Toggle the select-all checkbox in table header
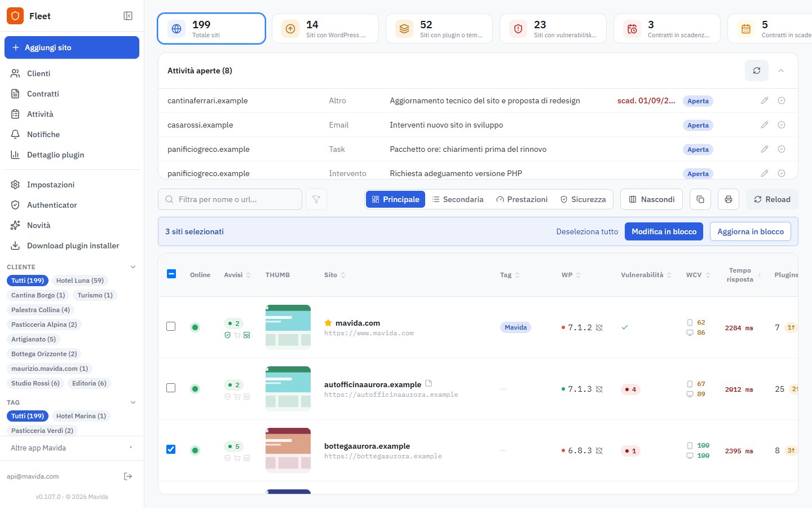The image size is (812, 508). click(171, 274)
